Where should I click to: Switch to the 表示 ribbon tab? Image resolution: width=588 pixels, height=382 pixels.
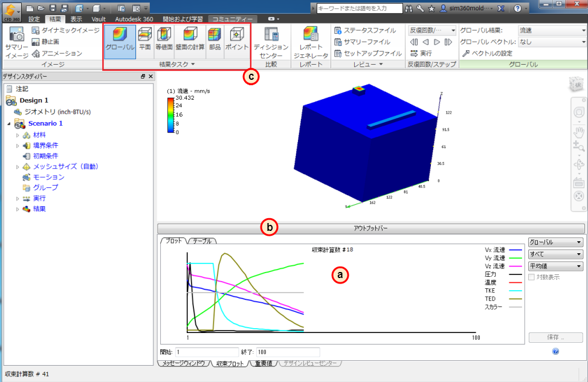coord(77,19)
